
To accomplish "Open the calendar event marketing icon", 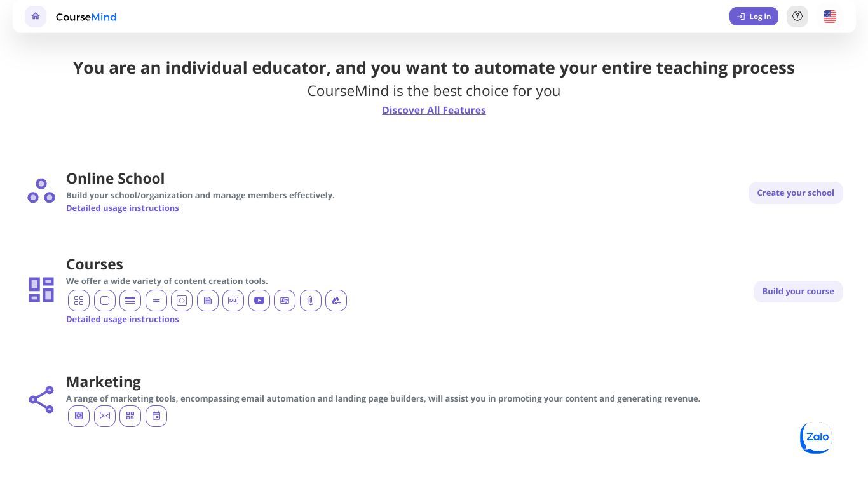I will point(156,416).
